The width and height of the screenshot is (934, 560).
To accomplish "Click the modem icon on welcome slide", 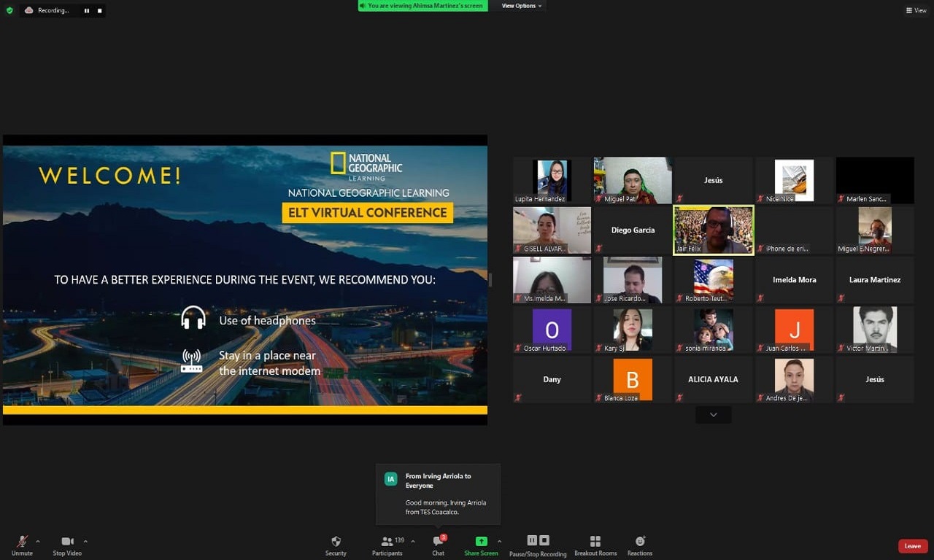I will pyautogui.click(x=192, y=361).
